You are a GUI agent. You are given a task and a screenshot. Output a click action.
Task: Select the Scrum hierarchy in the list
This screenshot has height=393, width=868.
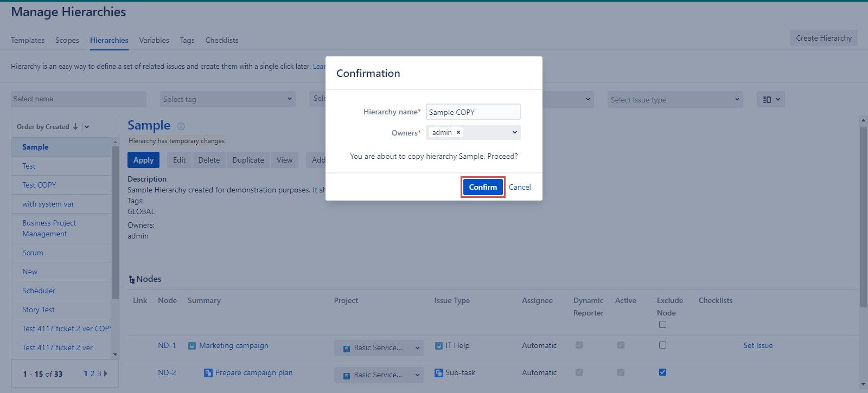33,253
